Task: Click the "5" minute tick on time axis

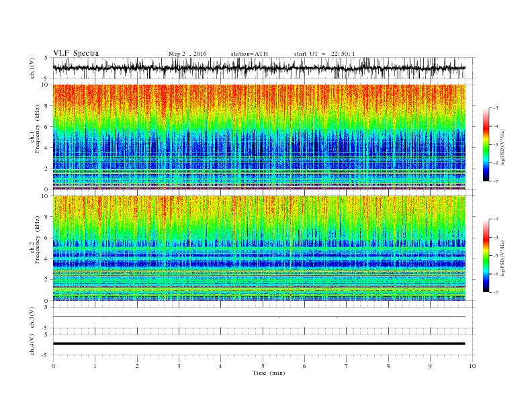Action: pyautogui.click(x=263, y=366)
